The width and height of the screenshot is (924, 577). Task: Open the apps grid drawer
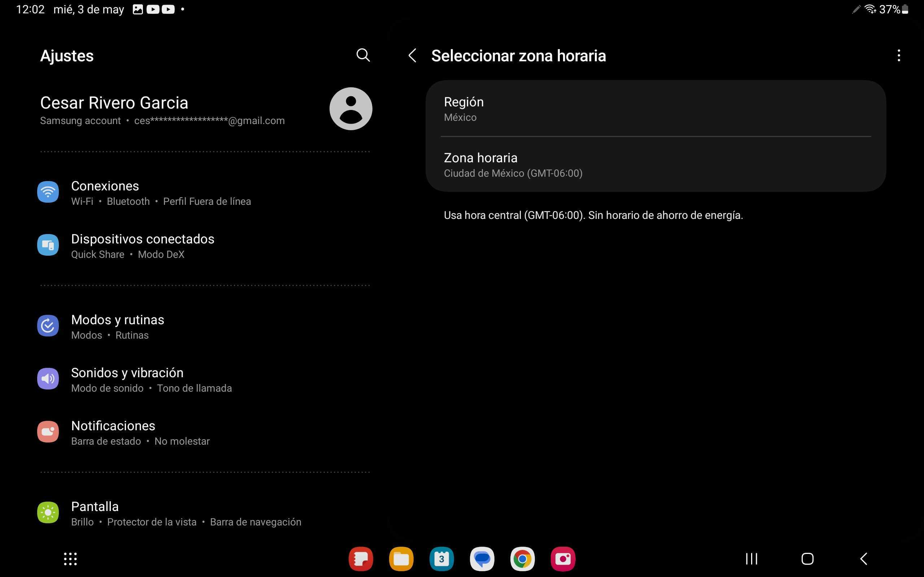tap(70, 559)
